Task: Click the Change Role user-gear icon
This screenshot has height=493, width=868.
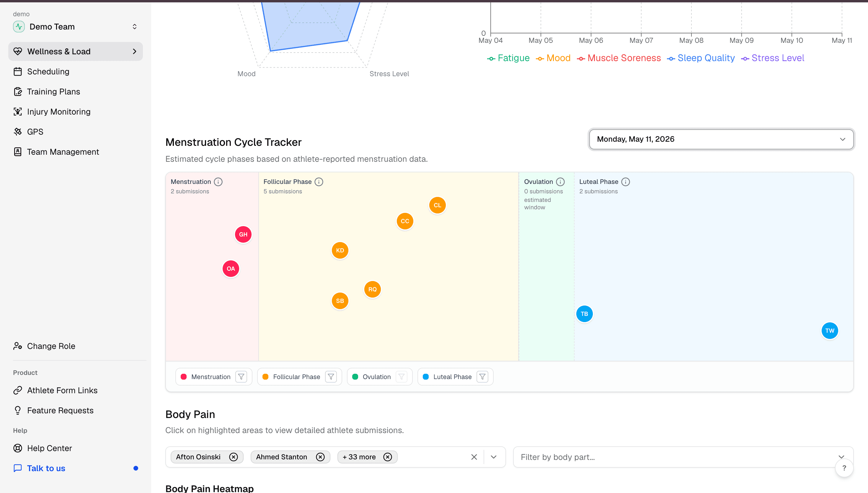Action: click(18, 346)
